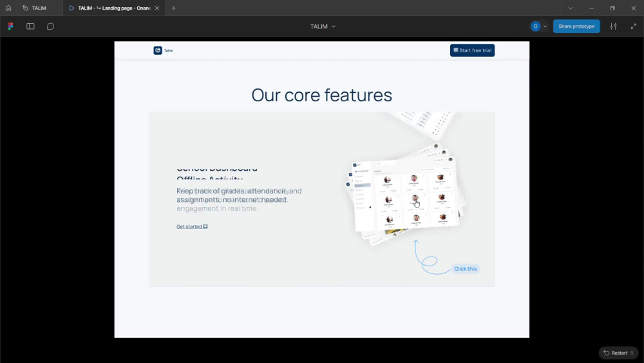Follow the Get started link
Screen dimensions: 644x363
click(192, 226)
